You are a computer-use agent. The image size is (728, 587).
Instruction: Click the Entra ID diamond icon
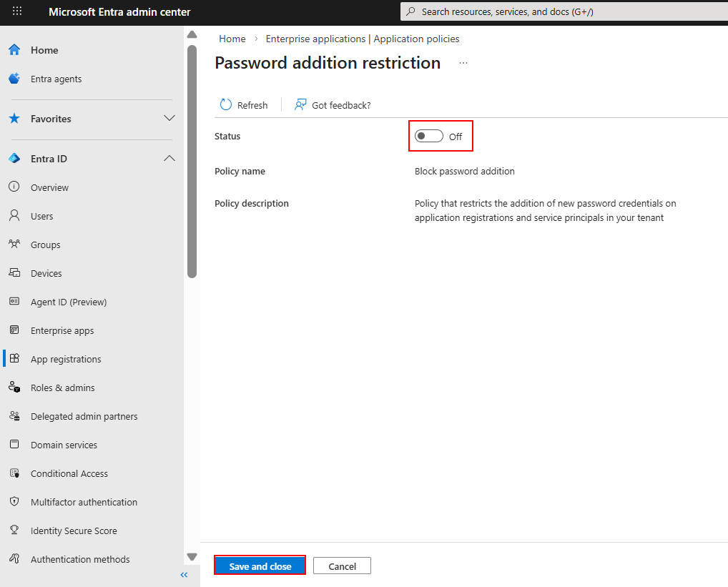coord(14,158)
